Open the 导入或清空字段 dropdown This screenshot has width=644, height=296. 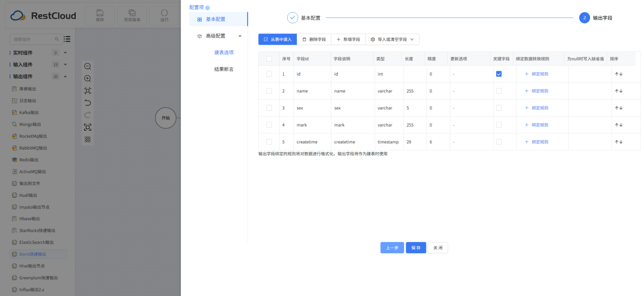pyautogui.click(x=392, y=39)
